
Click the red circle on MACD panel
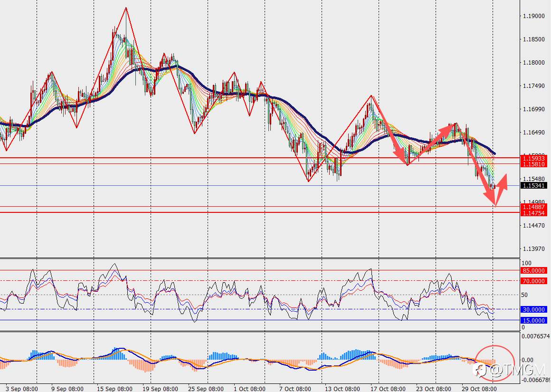pyautogui.click(x=495, y=363)
